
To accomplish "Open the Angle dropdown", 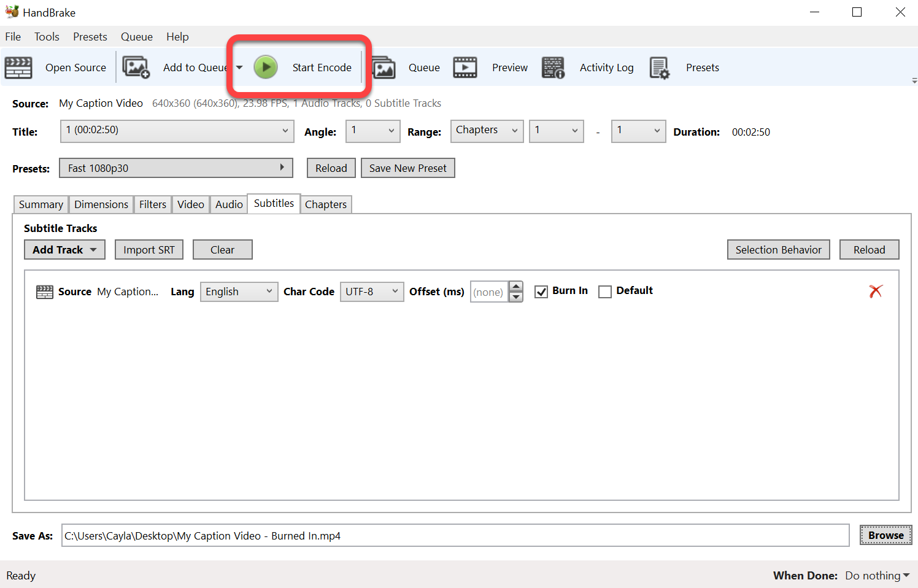I will pos(373,131).
